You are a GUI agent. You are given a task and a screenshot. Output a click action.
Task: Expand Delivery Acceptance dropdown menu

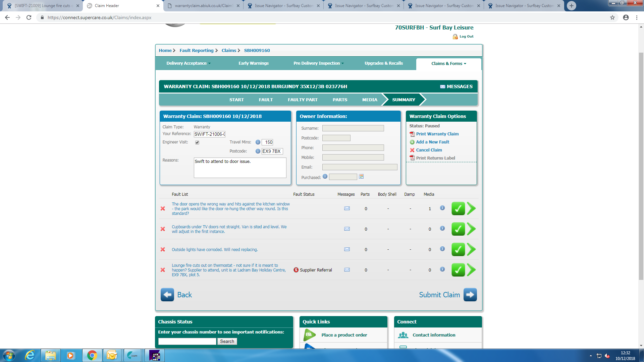[x=189, y=63]
